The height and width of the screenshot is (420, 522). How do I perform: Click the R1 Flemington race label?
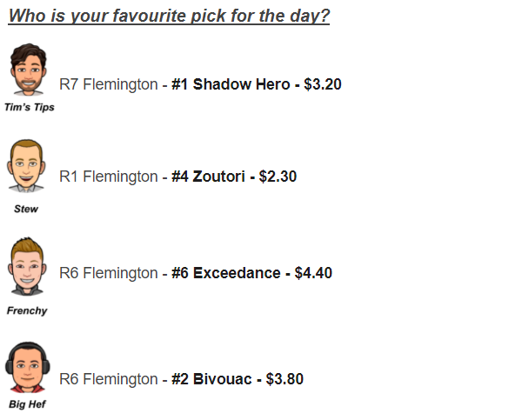coord(109,177)
